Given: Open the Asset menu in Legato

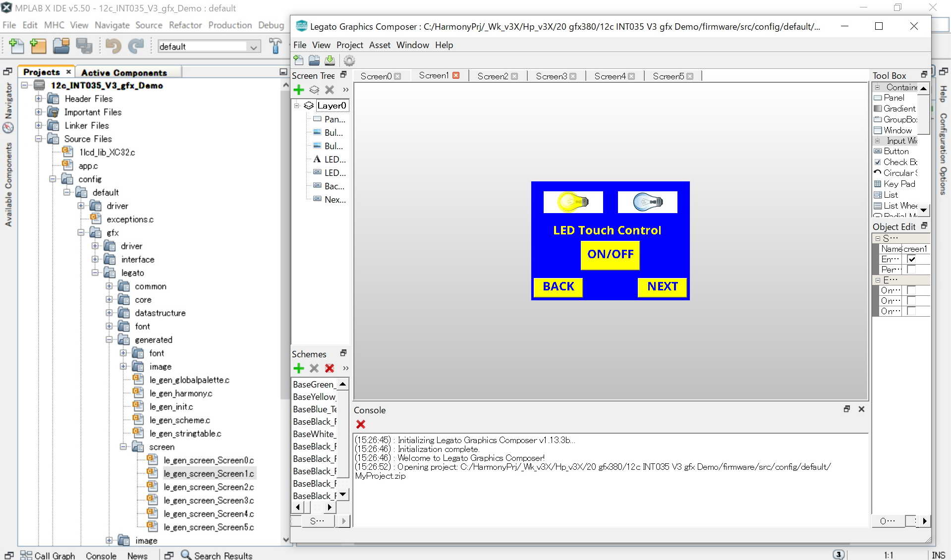Looking at the screenshot, I should coord(380,45).
